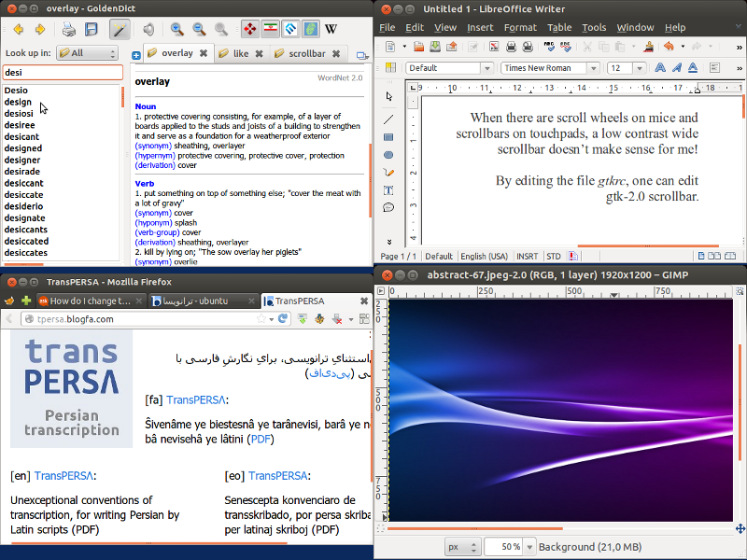Click the Firefox reload button
Image resolution: width=747 pixels, height=560 pixels.
(x=283, y=319)
